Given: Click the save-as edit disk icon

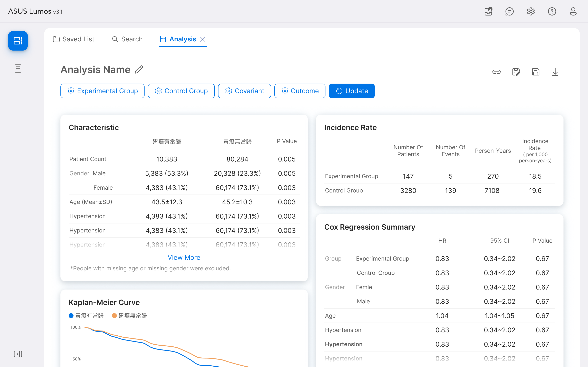Looking at the screenshot, I should 516,72.
